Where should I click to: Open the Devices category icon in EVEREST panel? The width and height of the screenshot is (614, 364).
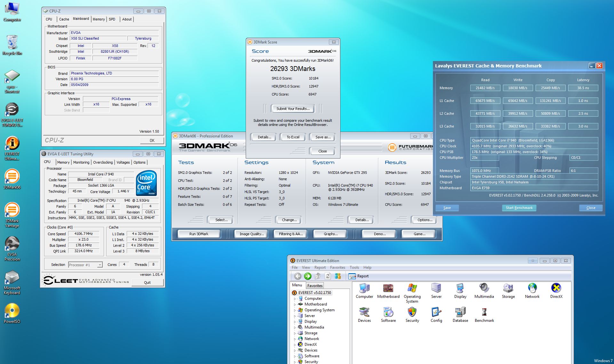(x=364, y=315)
